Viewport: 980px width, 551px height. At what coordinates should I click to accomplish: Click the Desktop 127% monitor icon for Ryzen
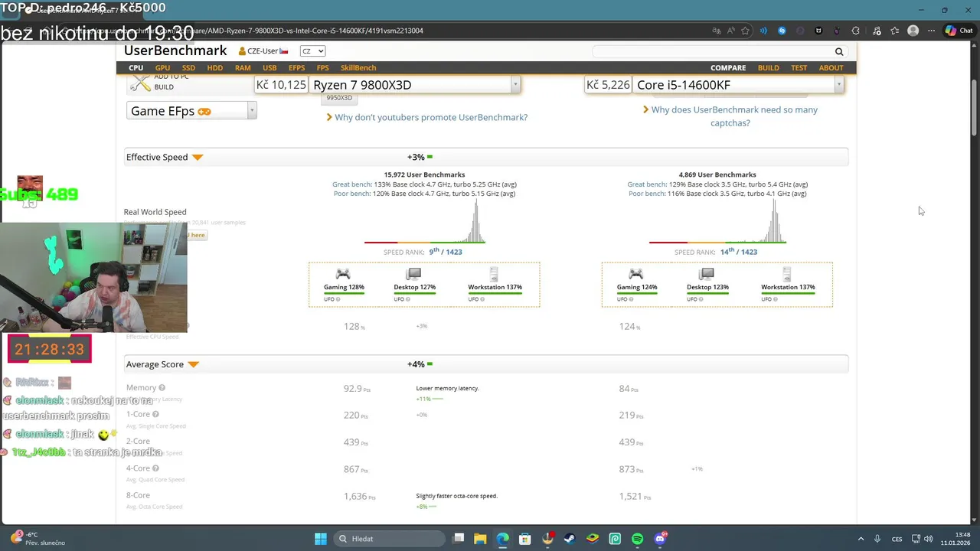coord(413,274)
